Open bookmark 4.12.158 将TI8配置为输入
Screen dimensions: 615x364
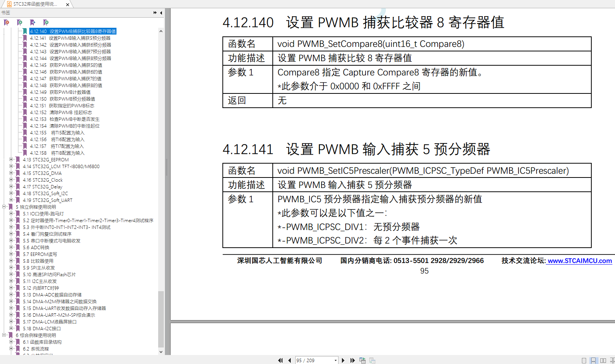tap(57, 153)
